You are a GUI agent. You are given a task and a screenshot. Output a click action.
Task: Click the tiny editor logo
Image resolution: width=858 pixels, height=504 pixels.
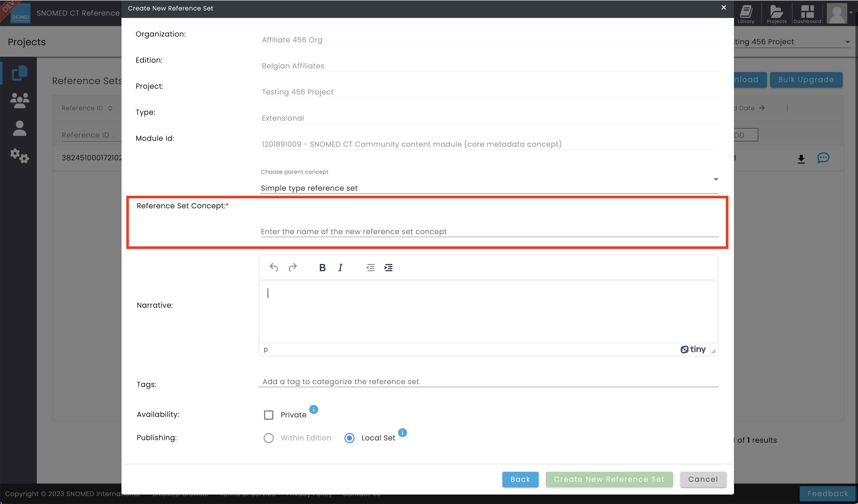coord(693,349)
